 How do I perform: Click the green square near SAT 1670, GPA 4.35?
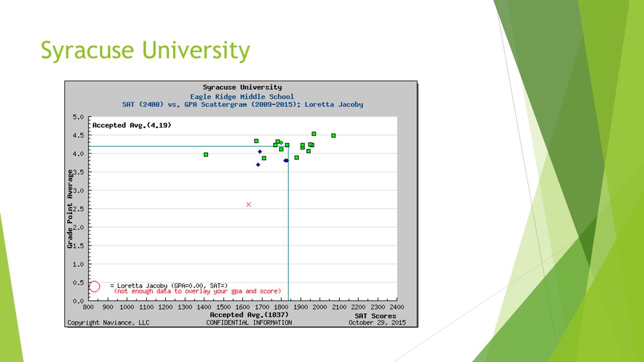pos(256,141)
